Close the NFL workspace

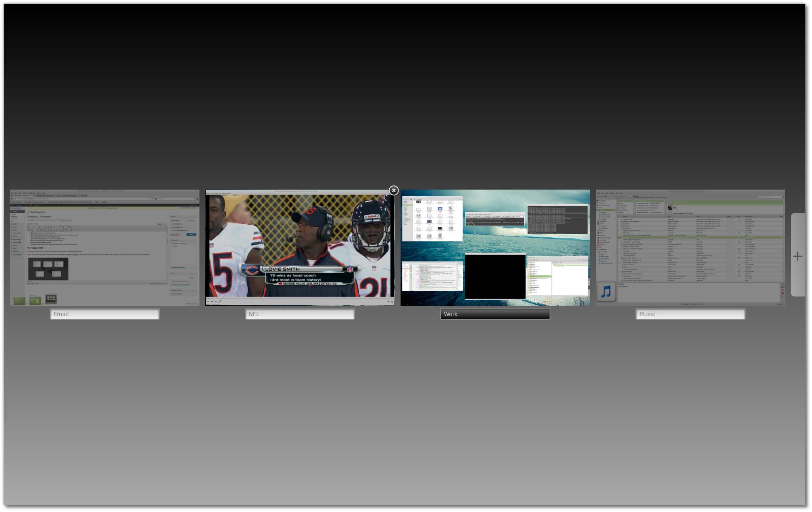click(393, 190)
